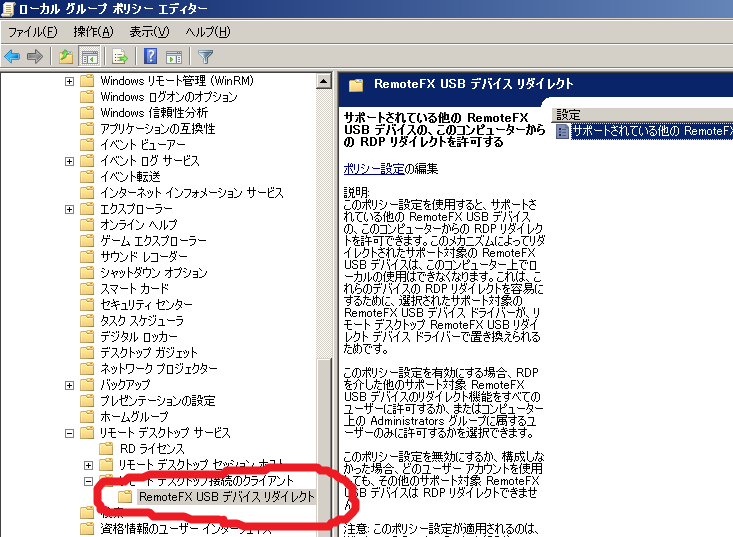Screen dimensions: 733x537
Task: Collapse the リモート デスクトップ サービス node
Action: click(69, 433)
